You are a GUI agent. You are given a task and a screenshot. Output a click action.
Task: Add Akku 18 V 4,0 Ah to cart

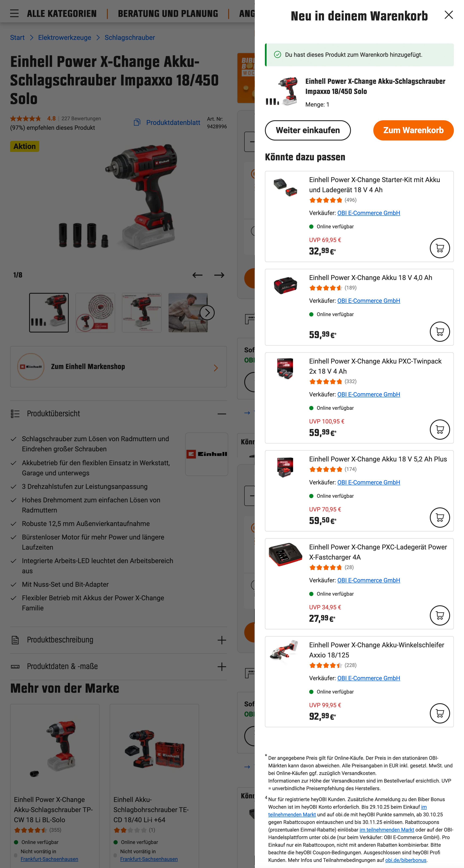[440, 331]
